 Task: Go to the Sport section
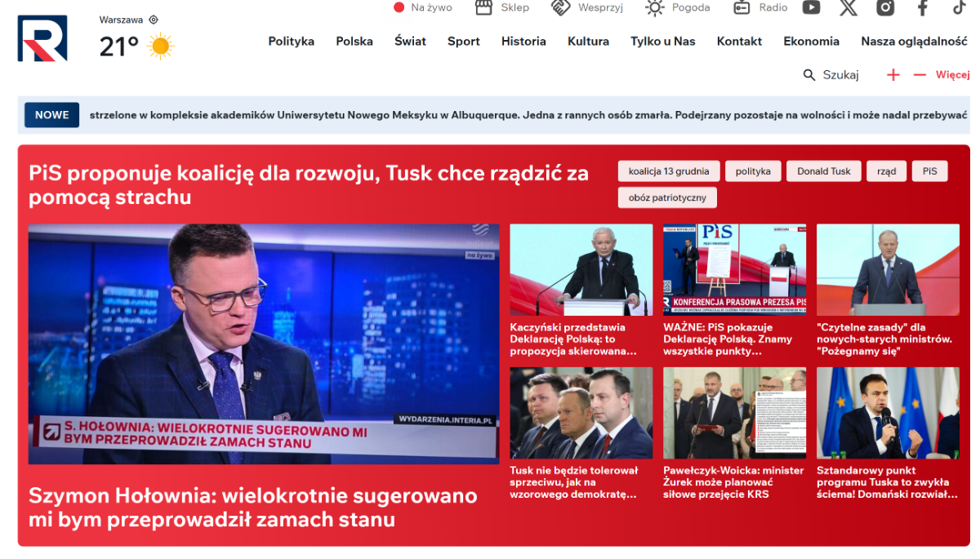(x=463, y=42)
